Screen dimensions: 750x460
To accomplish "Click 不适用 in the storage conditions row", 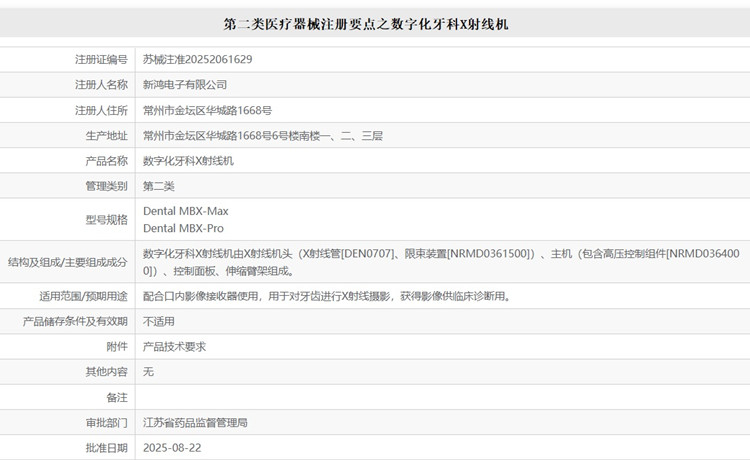I will (x=159, y=322).
